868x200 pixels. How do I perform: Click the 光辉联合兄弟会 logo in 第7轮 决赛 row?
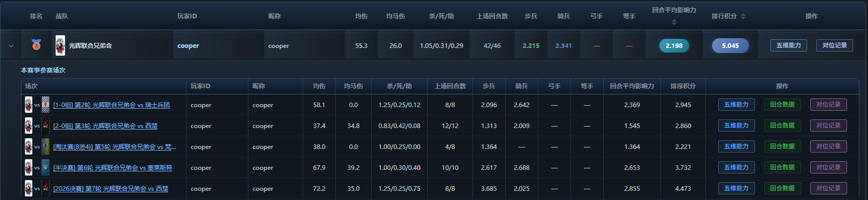pos(29,188)
